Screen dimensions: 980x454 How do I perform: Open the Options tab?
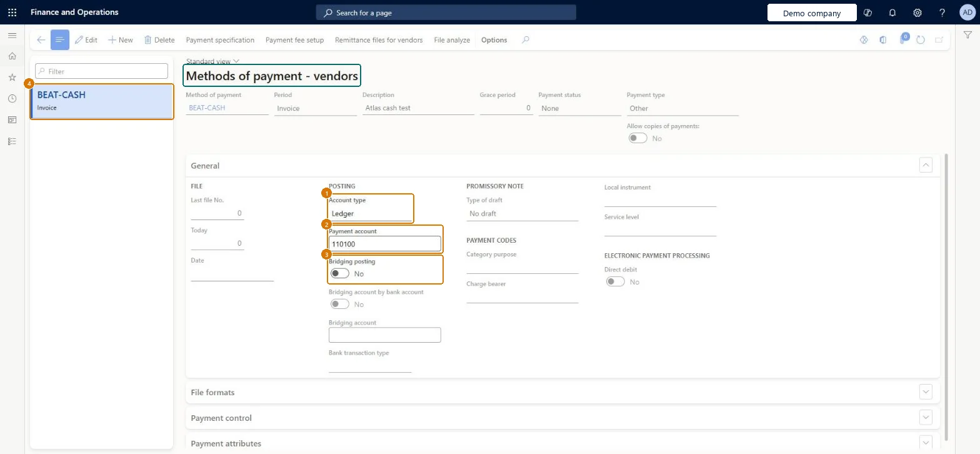tap(494, 40)
